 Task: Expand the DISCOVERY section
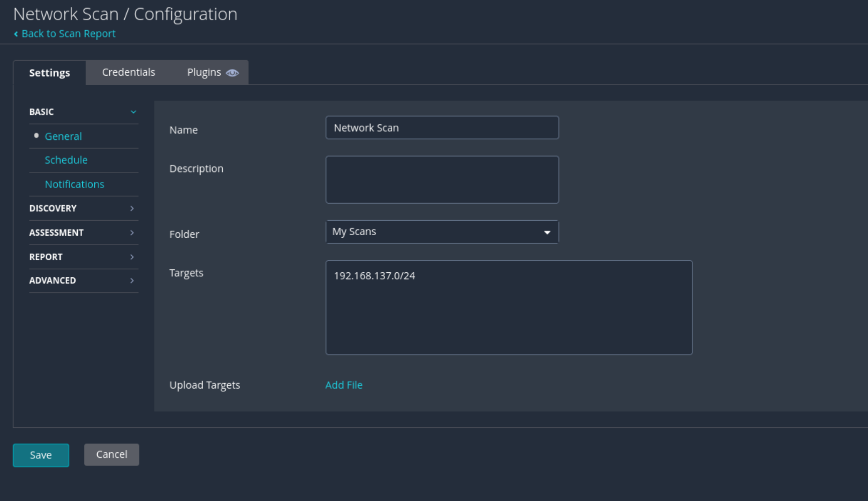coord(84,208)
